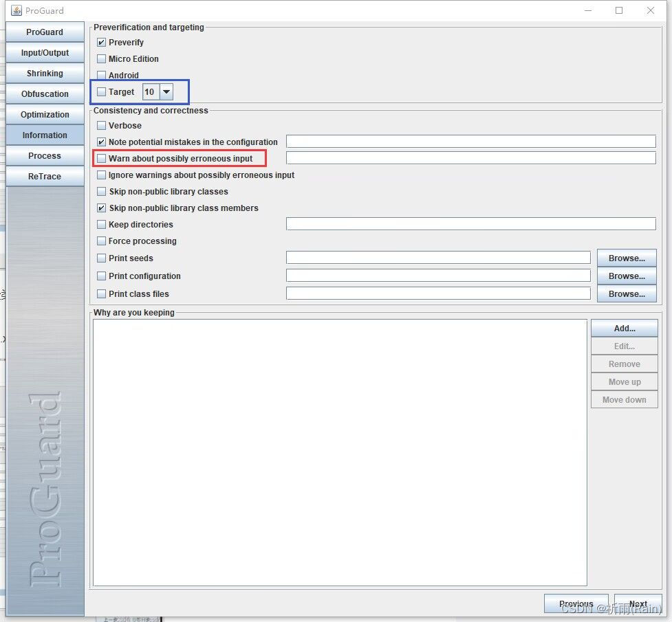Viewport: 672px width, 622px height.
Task: Enable the Target checkbox
Action: tap(102, 91)
